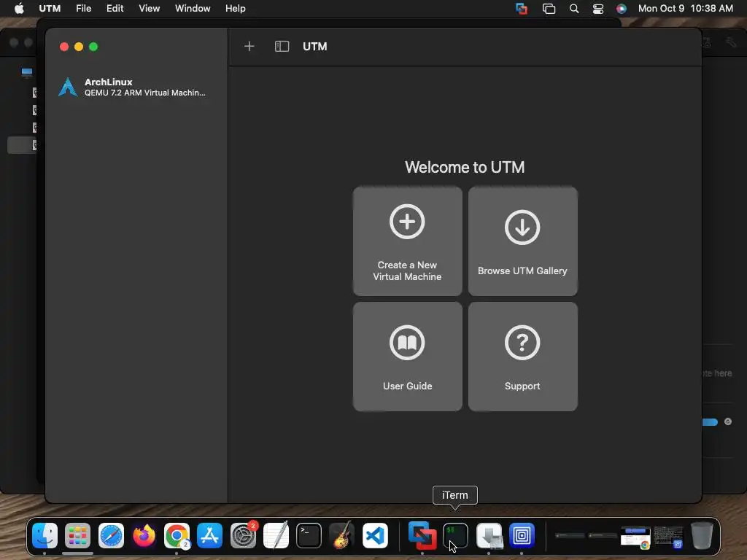Open the View menu
747x560 pixels.
pyautogui.click(x=149, y=9)
